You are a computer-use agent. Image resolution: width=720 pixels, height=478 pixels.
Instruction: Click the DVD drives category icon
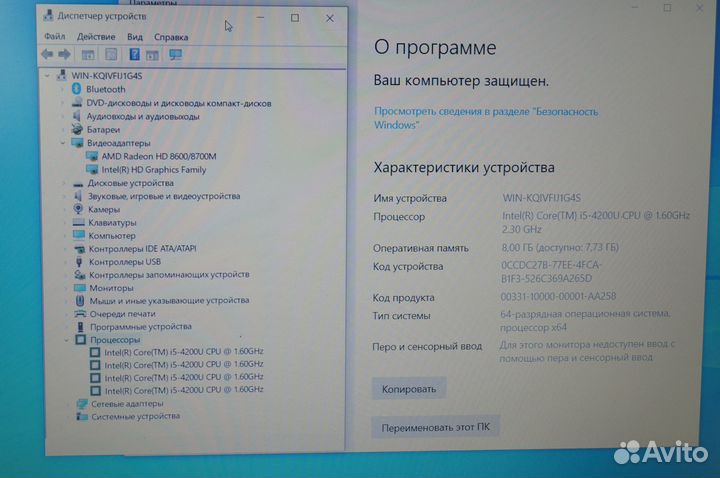77,102
